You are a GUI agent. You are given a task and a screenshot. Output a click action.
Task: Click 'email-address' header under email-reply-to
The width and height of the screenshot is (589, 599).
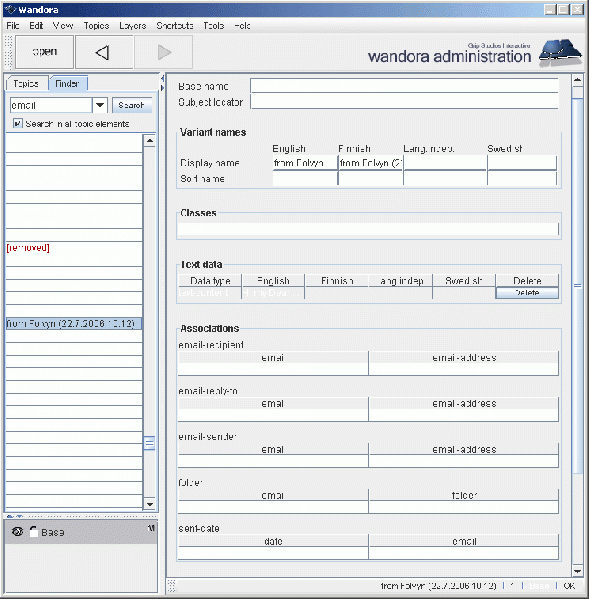click(464, 403)
